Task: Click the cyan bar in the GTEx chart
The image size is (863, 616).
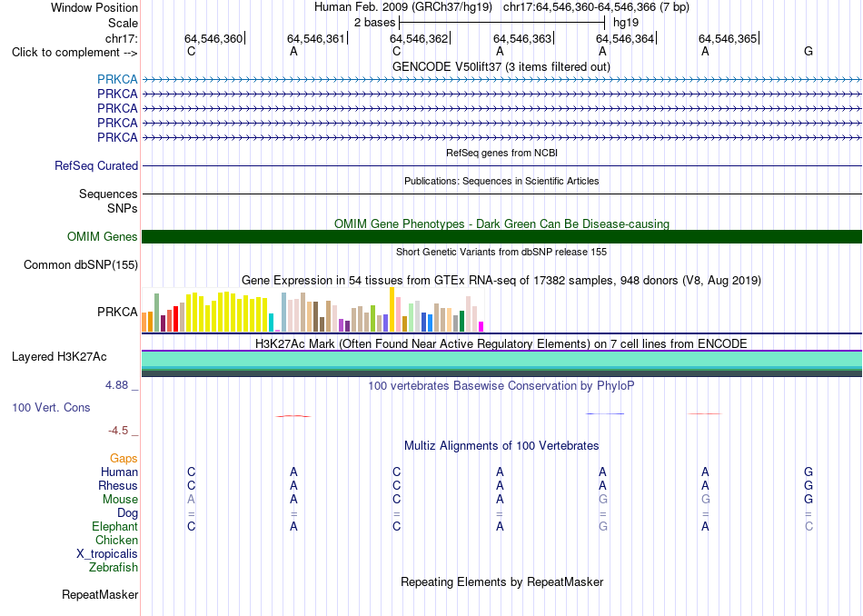Action: pos(271,323)
